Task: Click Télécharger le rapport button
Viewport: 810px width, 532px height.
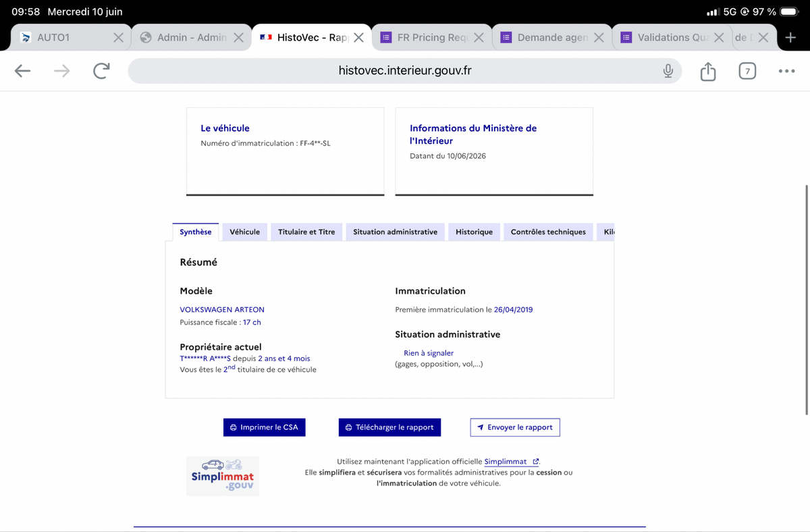Action: pyautogui.click(x=389, y=427)
